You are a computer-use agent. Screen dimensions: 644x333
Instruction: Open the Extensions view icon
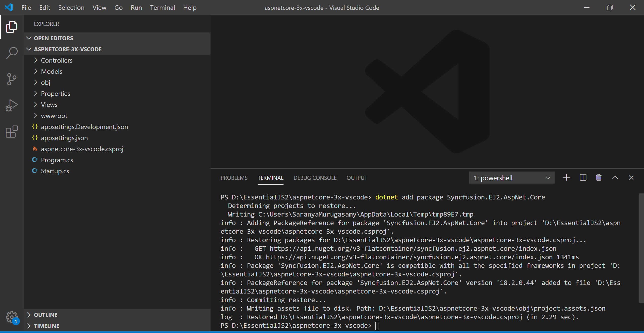pos(12,132)
